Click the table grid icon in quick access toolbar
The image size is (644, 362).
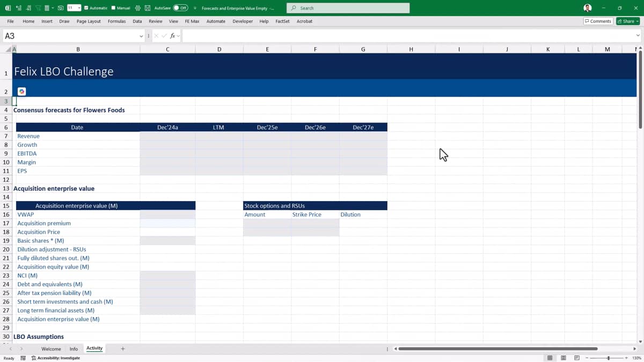(x=47, y=8)
